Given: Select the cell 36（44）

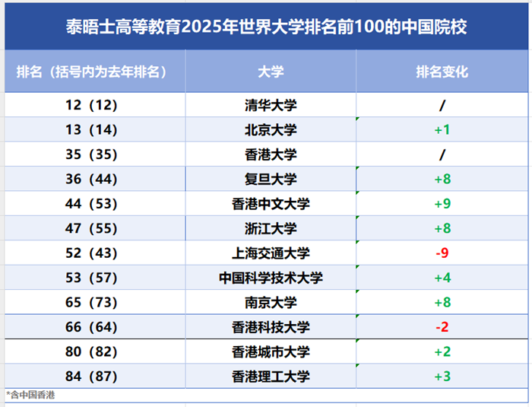Looking at the screenshot, I should (95, 179).
